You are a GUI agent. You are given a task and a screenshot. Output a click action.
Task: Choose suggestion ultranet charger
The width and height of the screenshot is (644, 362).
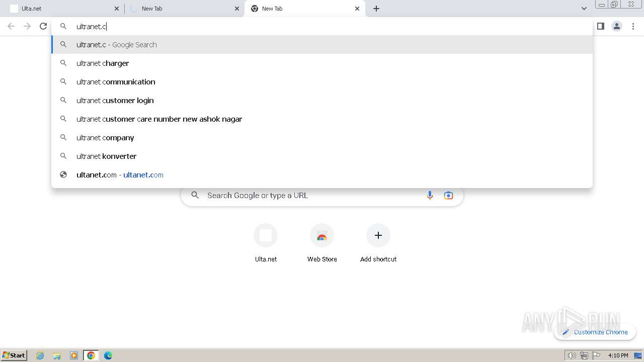click(322, 63)
